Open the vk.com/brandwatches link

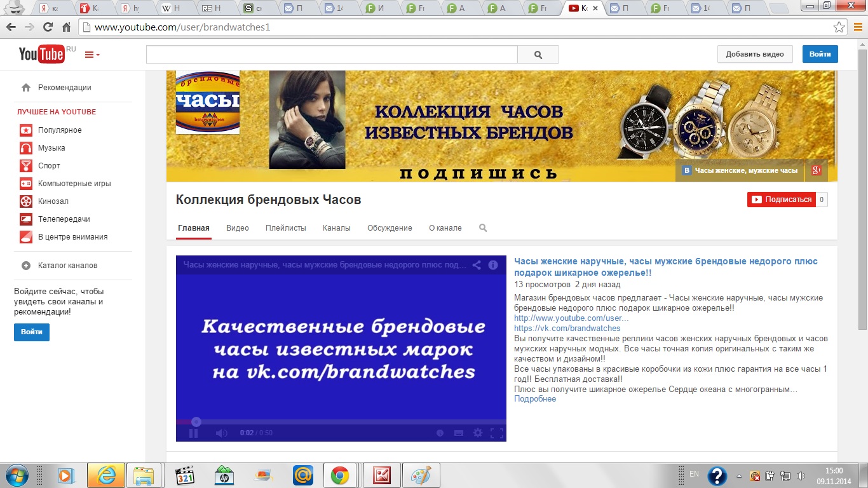click(567, 329)
